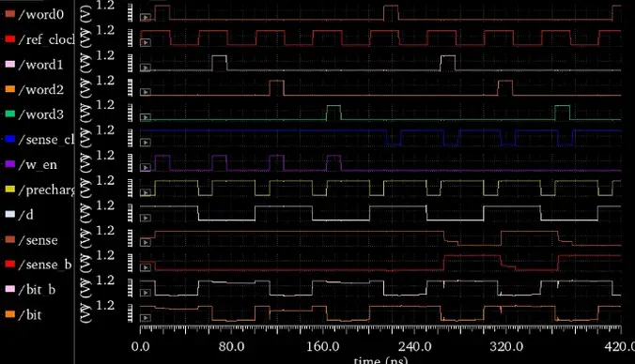This screenshot has height=364, width=635.
Task: Select the /bit_b signal name
Action: click(38, 290)
